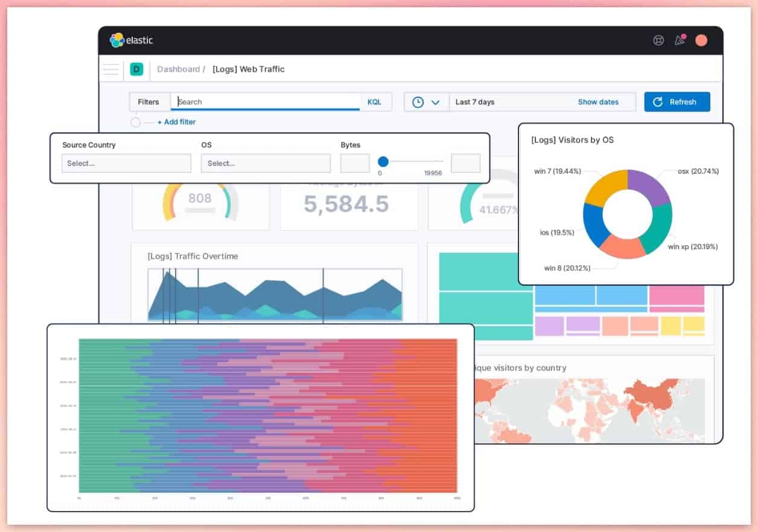Open the user profile avatar
Screen dimensions: 758x532
(701, 40)
